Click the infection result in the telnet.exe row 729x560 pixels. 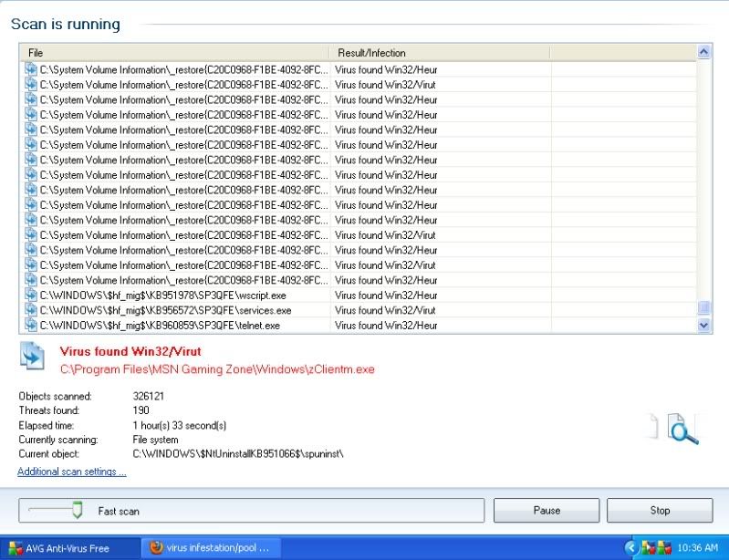(x=386, y=325)
